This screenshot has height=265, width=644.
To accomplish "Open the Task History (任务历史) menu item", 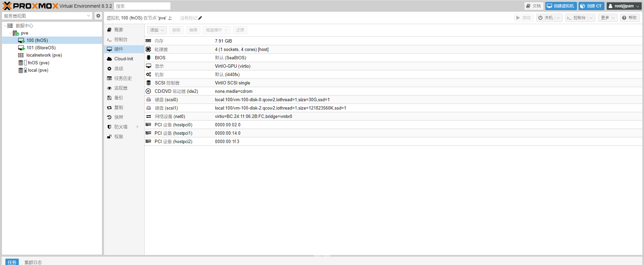I will 124,78.
